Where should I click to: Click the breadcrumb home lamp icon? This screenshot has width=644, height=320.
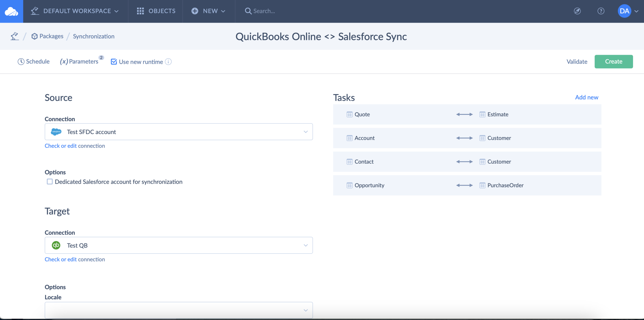tap(14, 36)
